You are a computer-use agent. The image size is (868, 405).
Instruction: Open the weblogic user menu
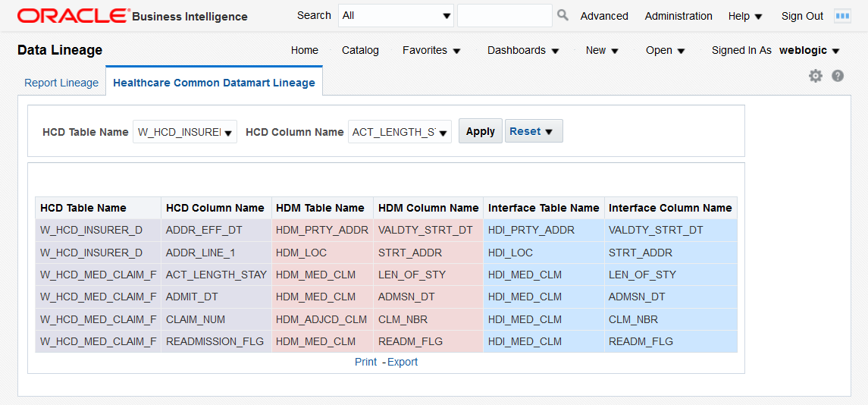[x=810, y=50]
